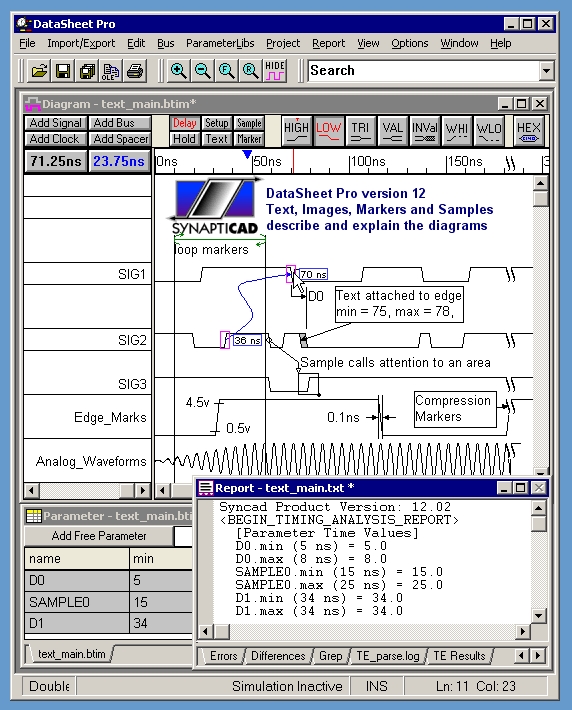The width and height of the screenshot is (572, 710).
Task: Select the text_main.btim tab
Action: click(72, 654)
